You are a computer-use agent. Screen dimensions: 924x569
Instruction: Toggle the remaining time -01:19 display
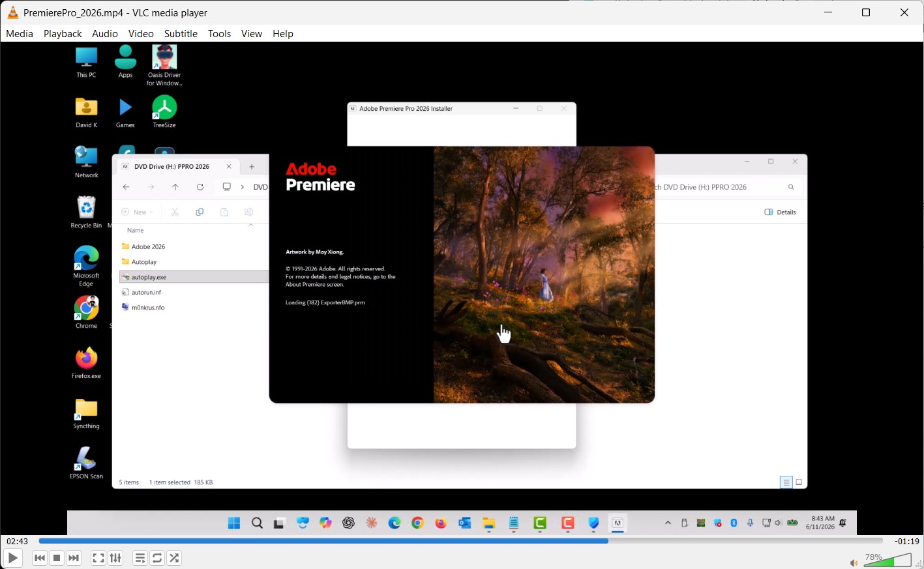(906, 541)
